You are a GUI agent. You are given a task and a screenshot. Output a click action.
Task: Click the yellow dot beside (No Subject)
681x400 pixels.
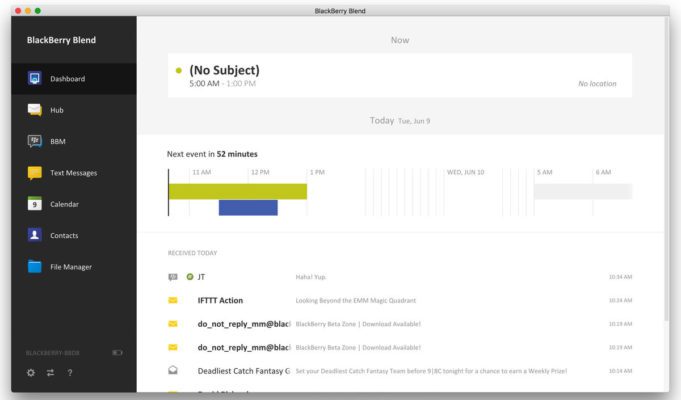tap(179, 70)
